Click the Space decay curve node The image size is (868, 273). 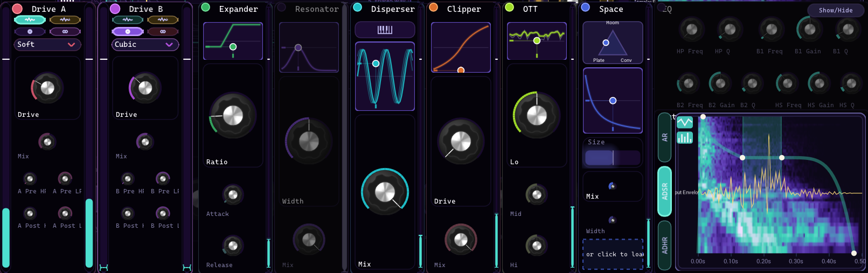pyautogui.click(x=613, y=101)
